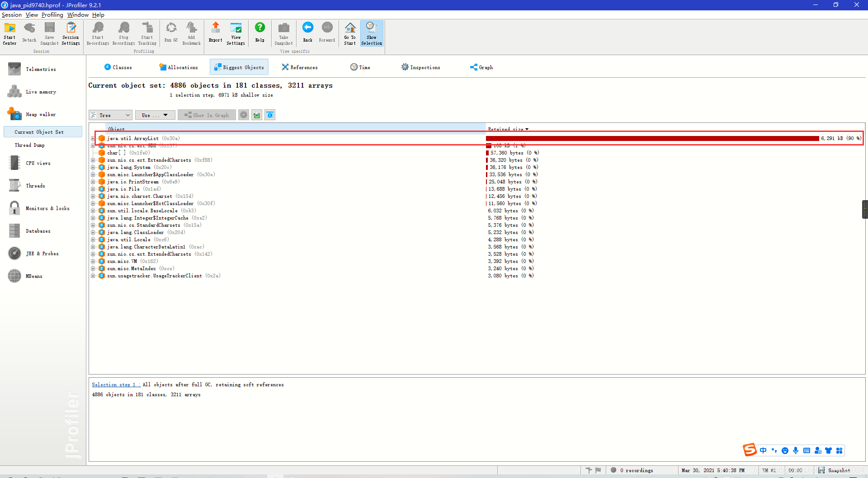Open the Help menu
Screen dimensions: 868x478
[x=98, y=15]
